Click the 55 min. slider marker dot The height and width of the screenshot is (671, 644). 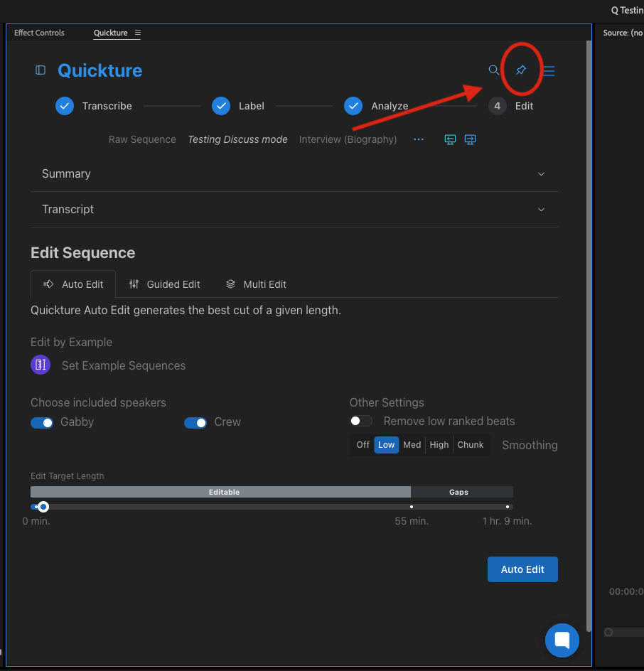click(x=412, y=507)
